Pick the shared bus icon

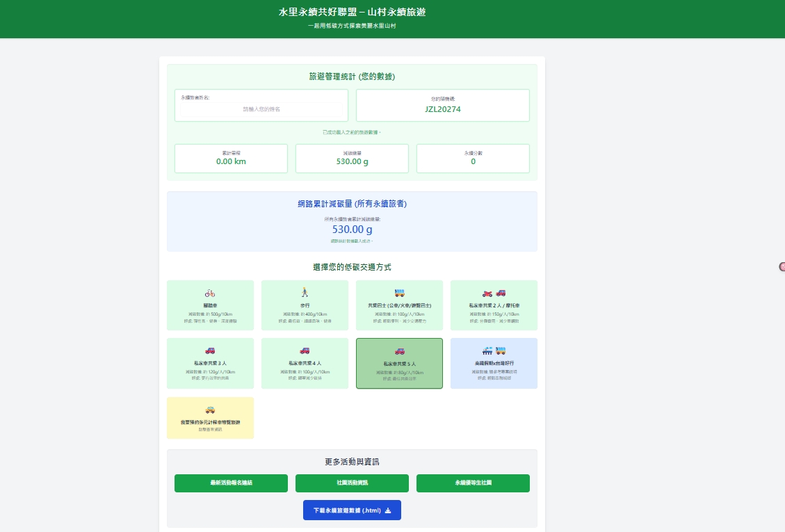[x=399, y=293]
